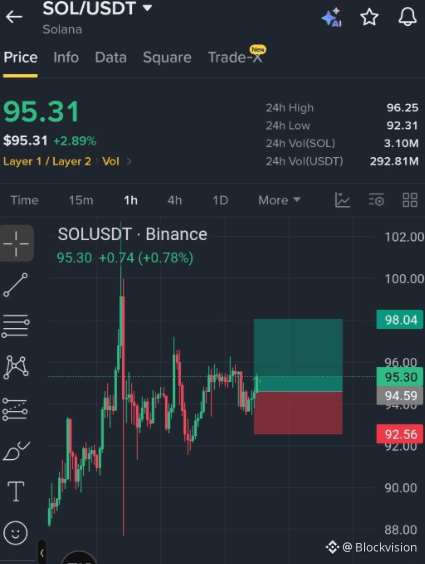Click the 95.30 current price axis label
Viewport: 425px width, 564px height.
coord(400,377)
